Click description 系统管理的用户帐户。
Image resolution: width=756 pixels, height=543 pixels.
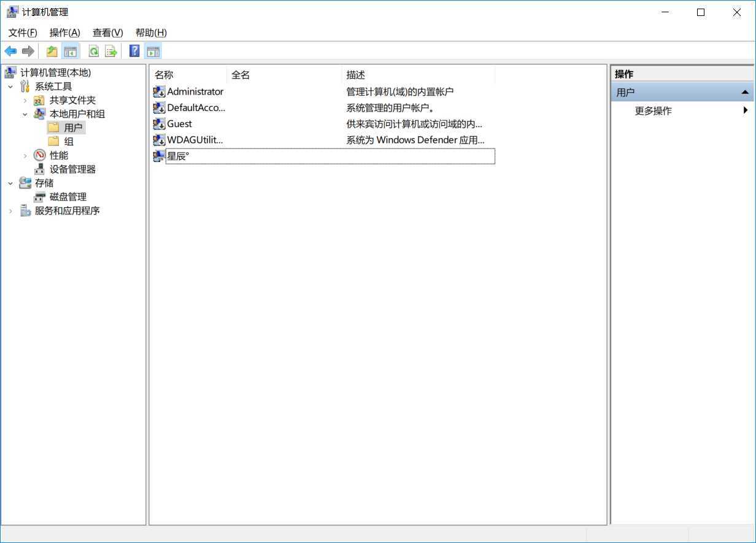click(x=390, y=108)
